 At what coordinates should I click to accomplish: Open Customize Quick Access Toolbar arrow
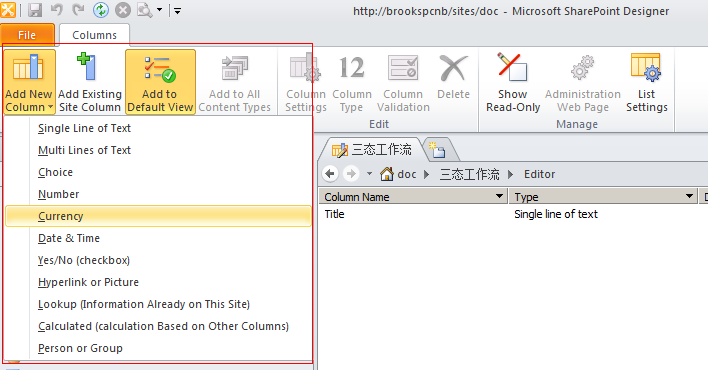tap(177, 10)
